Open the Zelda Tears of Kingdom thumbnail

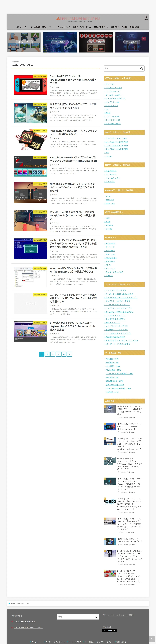30,113
